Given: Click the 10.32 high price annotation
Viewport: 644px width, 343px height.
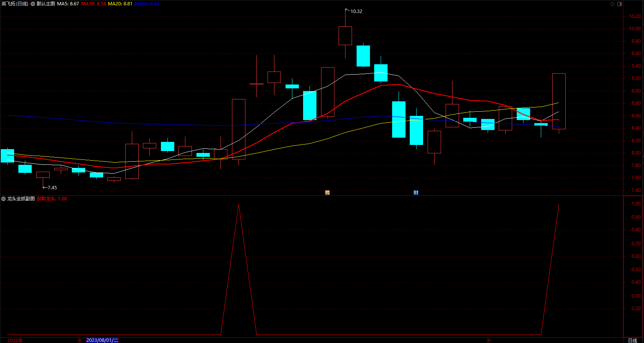Looking at the screenshot, I should [356, 11].
